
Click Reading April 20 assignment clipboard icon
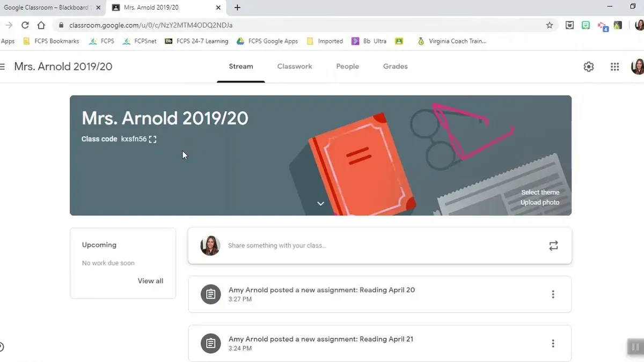point(211,294)
